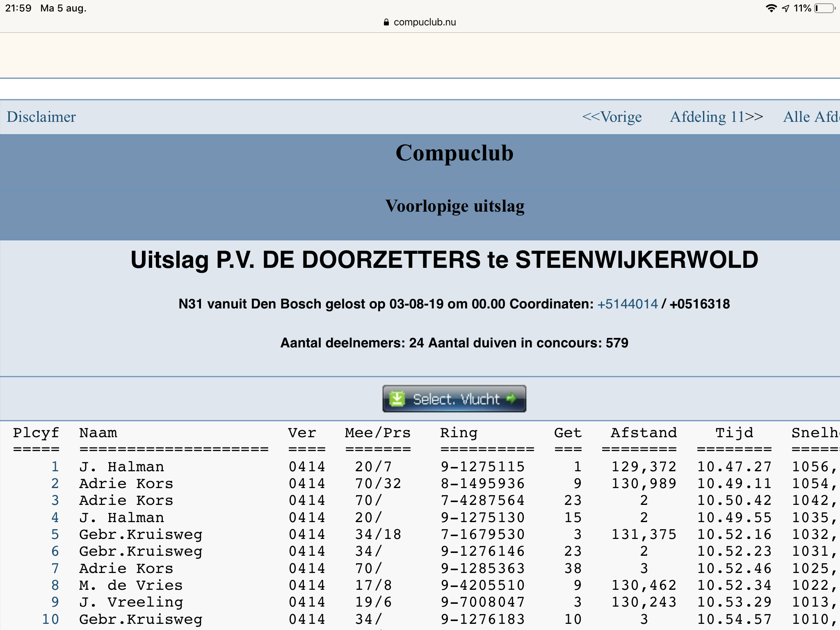Click the Compuclub heading
The height and width of the screenshot is (630, 840).
454,153
